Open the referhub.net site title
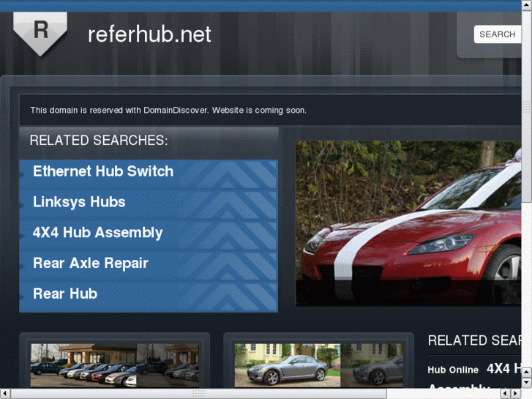Viewport: 532px width, 399px height. [149, 34]
